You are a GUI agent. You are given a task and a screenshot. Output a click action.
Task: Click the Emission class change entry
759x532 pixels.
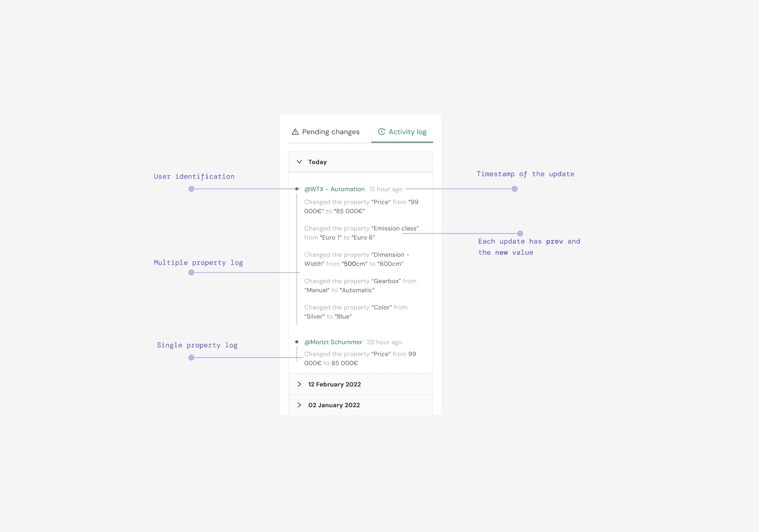tap(361, 233)
